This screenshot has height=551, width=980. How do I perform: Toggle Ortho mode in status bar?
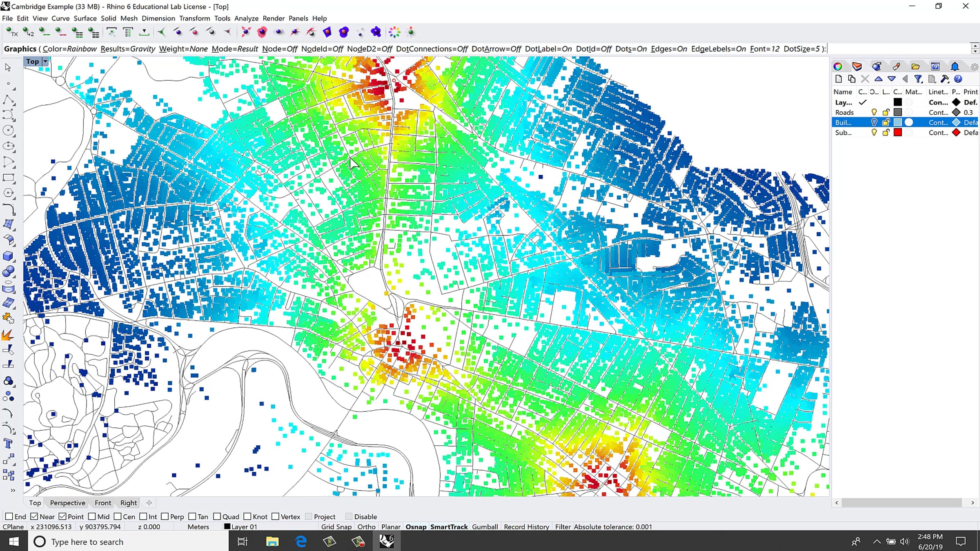pos(366,527)
